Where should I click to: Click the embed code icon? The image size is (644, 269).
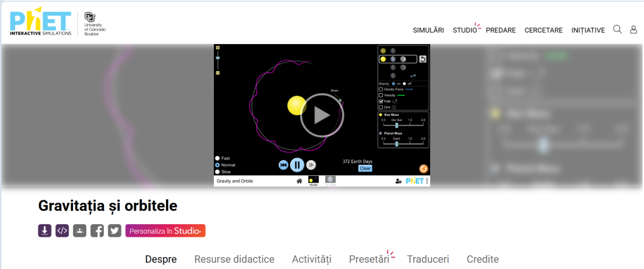[62, 231]
